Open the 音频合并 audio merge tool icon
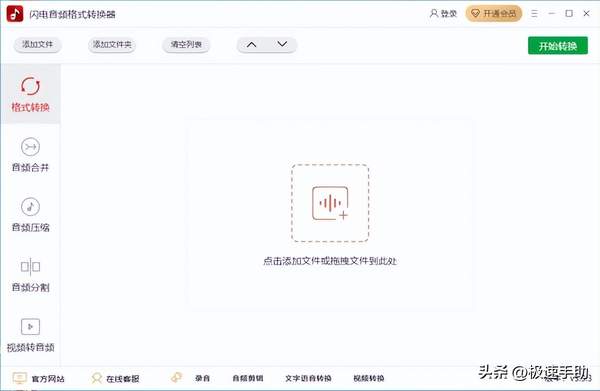 click(x=30, y=147)
